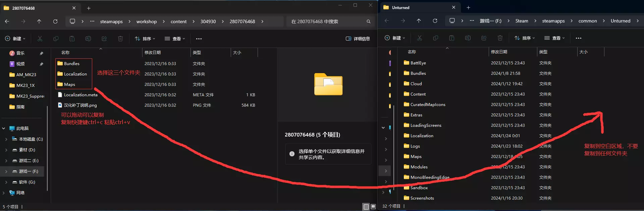Open 排序 sort dropdown in left window
Viewport: 644px width, 211px height.
click(145, 39)
